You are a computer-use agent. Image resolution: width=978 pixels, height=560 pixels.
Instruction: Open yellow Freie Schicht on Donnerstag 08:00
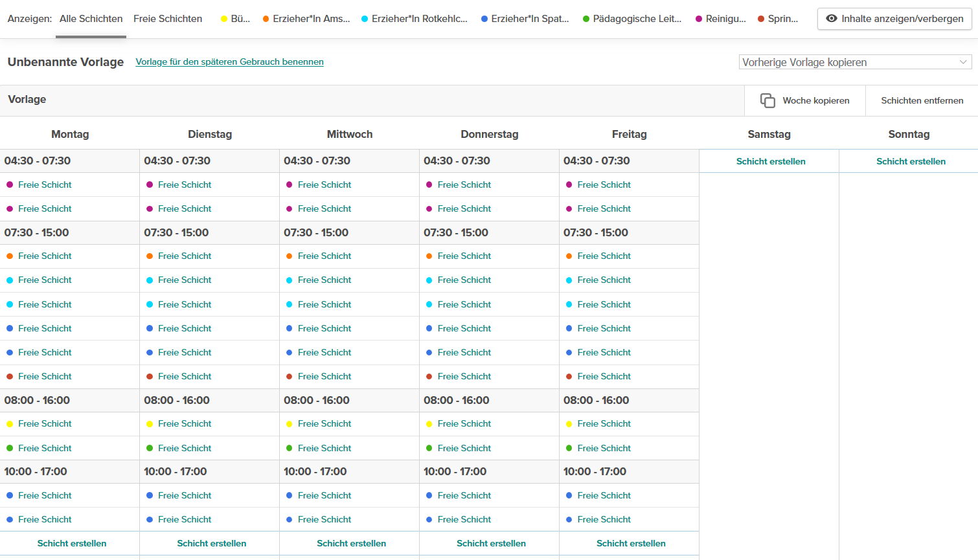tap(464, 423)
